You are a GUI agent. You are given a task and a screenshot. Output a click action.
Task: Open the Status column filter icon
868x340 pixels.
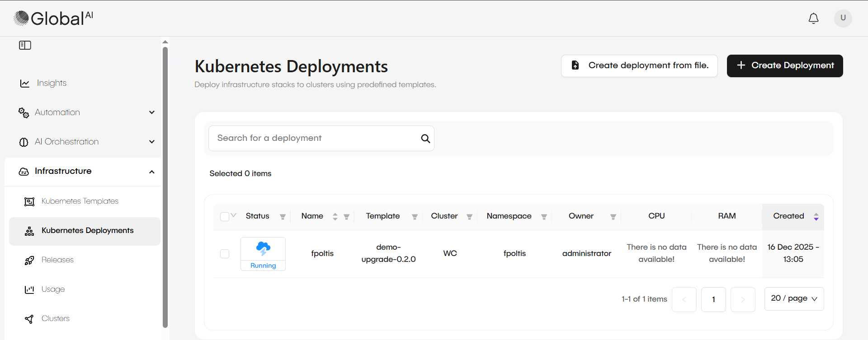[283, 217]
